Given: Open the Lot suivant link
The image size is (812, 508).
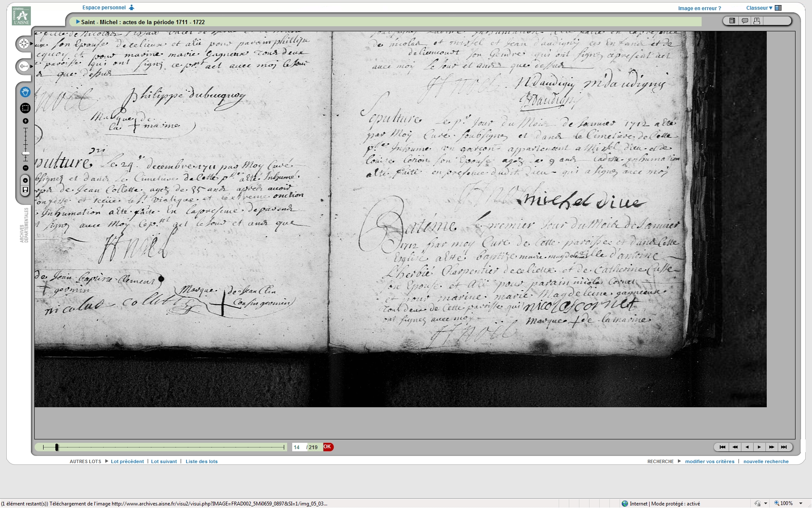Looking at the screenshot, I should (164, 461).
